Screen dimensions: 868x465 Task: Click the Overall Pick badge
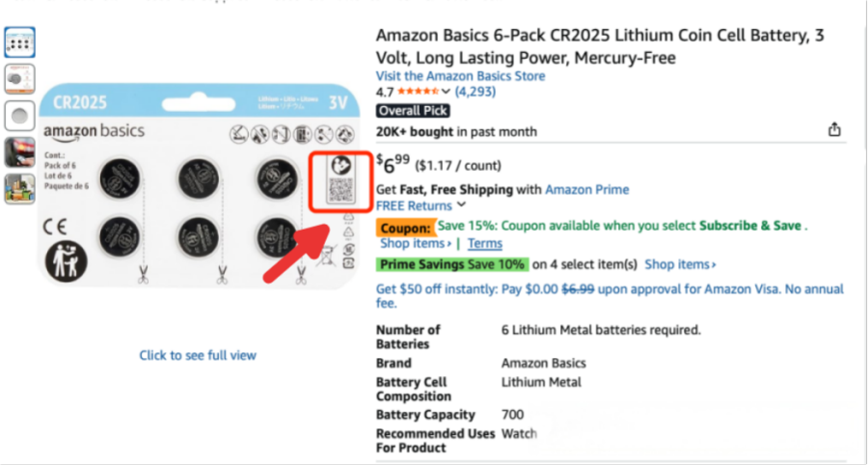coord(412,111)
